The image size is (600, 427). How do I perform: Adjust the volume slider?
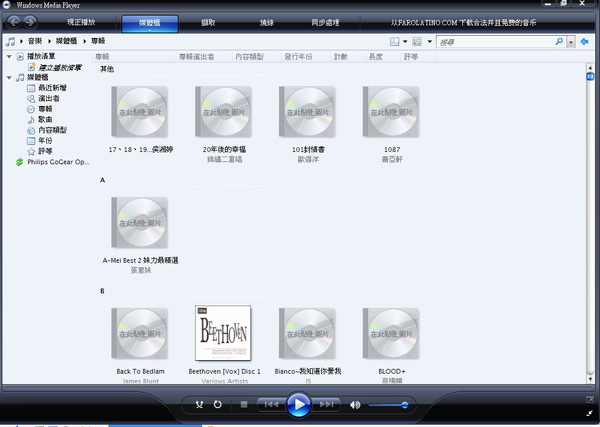[388, 405]
